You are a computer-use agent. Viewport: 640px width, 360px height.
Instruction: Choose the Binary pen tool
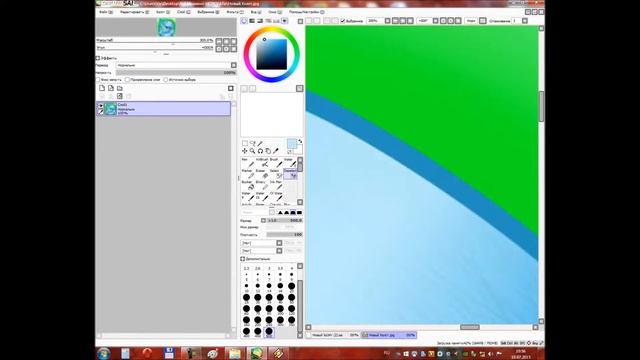pos(262,185)
